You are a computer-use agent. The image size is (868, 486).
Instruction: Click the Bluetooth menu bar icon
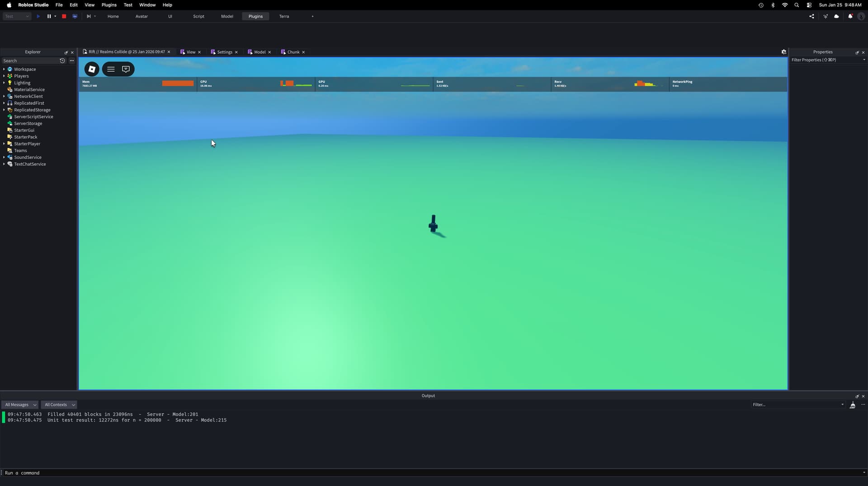point(773,5)
